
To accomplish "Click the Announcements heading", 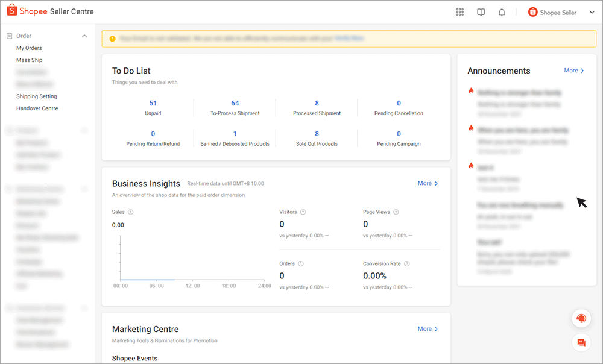I will (x=499, y=71).
